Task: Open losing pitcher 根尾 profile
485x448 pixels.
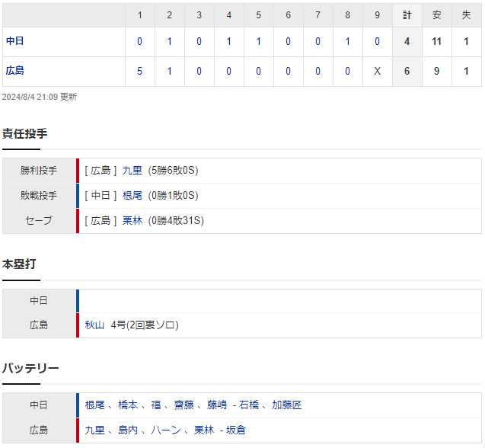Action: [x=132, y=196]
